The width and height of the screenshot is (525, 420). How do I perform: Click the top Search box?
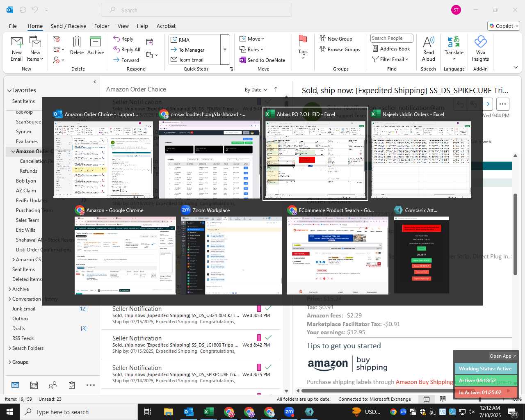point(196,10)
